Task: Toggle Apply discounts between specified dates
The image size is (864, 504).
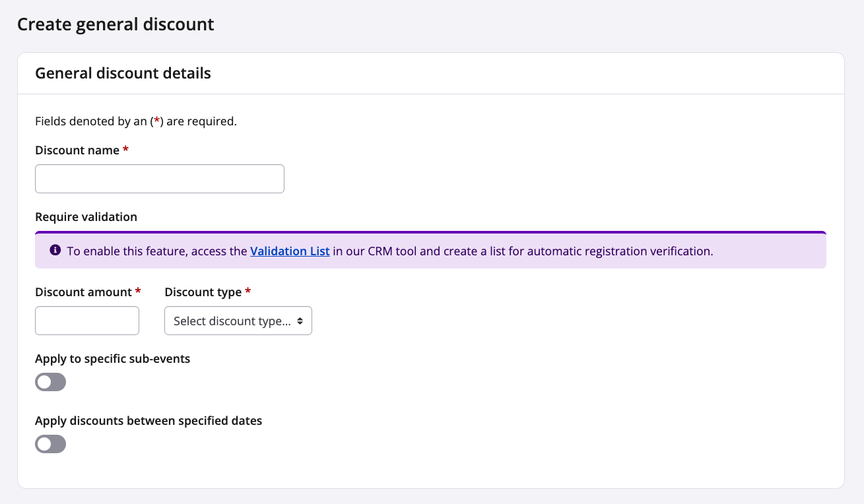Action: [51, 444]
